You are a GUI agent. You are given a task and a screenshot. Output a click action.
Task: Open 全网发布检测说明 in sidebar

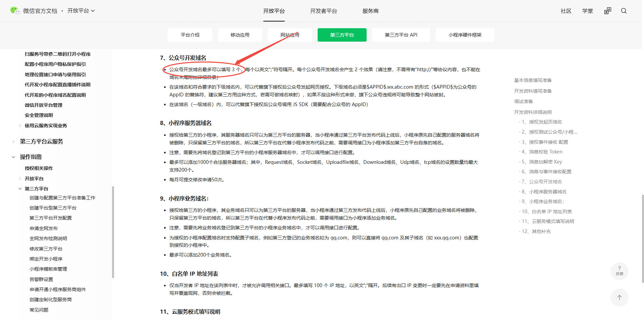pyautogui.click(x=48, y=238)
